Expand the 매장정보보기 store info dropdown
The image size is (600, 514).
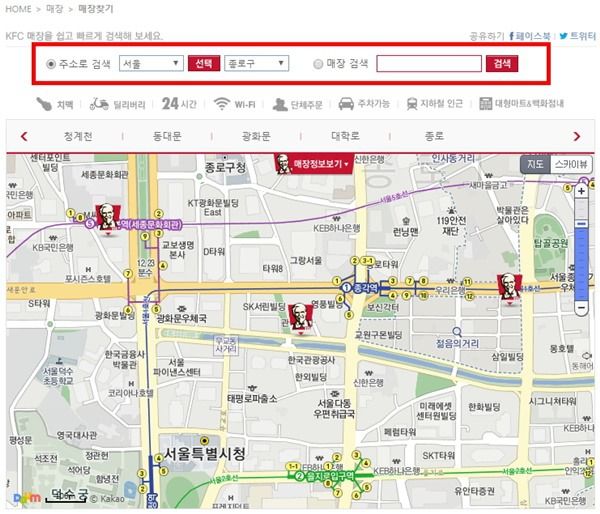tap(314, 164)
